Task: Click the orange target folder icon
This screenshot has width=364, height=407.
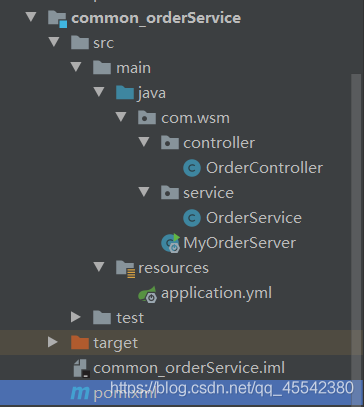Action: coord(80,343)
